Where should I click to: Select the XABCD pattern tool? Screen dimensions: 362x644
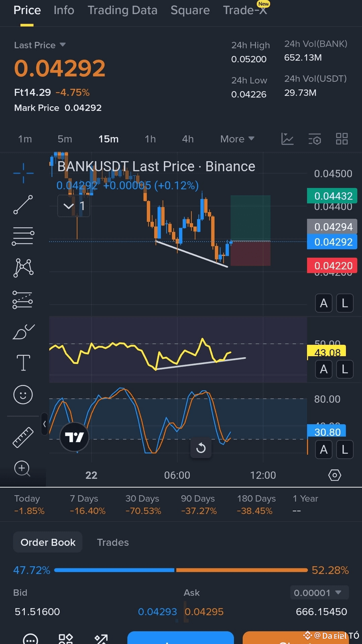23,268
